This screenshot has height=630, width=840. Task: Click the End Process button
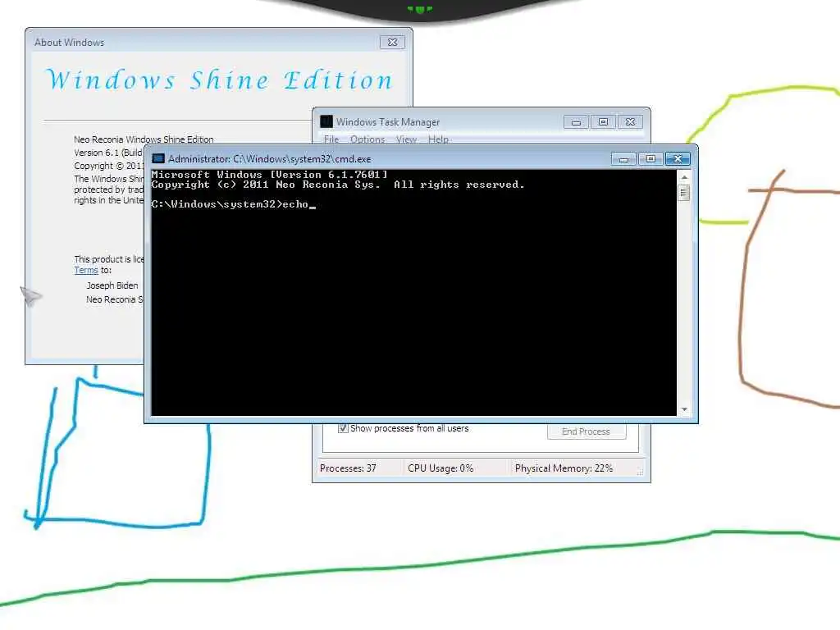pyautogui.click(x=587, y=431)
